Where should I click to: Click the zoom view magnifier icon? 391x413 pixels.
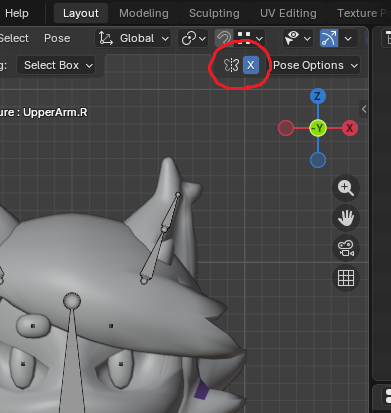346,188
